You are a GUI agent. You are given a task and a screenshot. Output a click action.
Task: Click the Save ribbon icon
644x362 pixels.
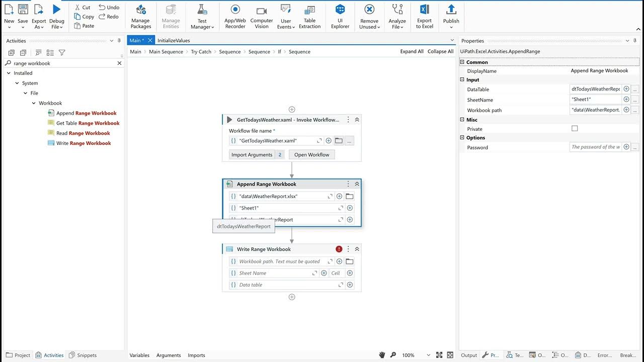[x=23, y=10]
